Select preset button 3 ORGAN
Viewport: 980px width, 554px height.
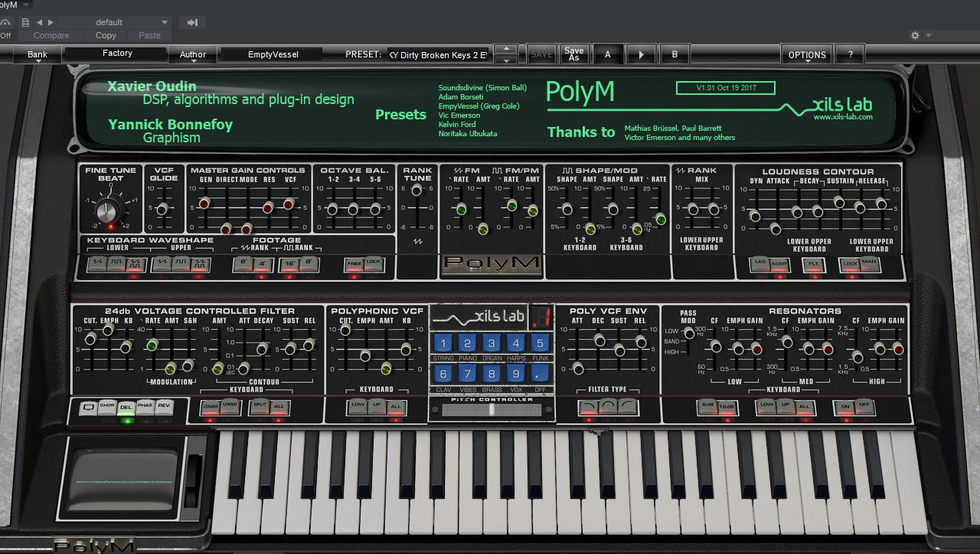pos(492,343)
